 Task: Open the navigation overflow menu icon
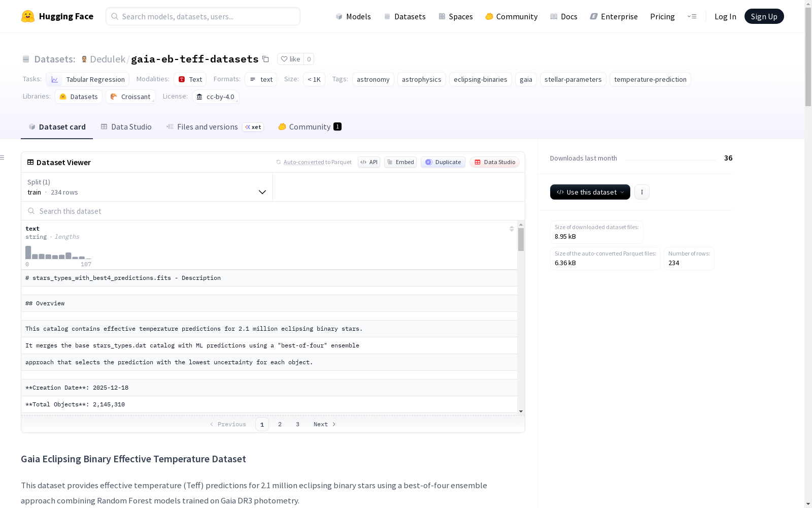click(692, 16)
